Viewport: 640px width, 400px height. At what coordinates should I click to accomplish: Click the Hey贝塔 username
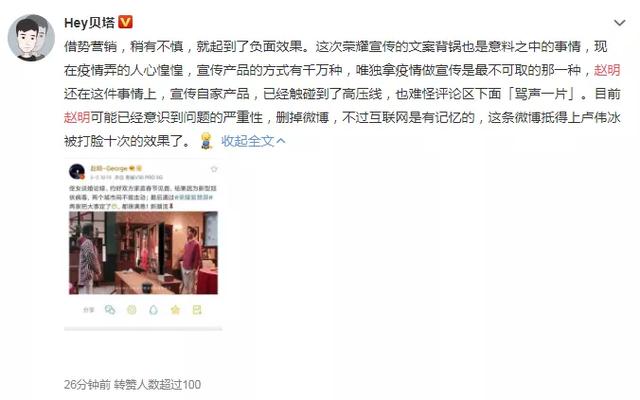click(89, 22)
